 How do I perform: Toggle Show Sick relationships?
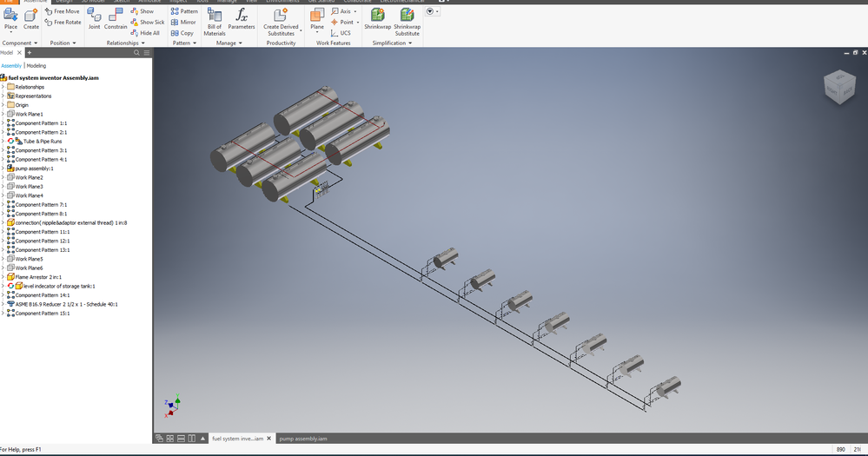[147, 22]
